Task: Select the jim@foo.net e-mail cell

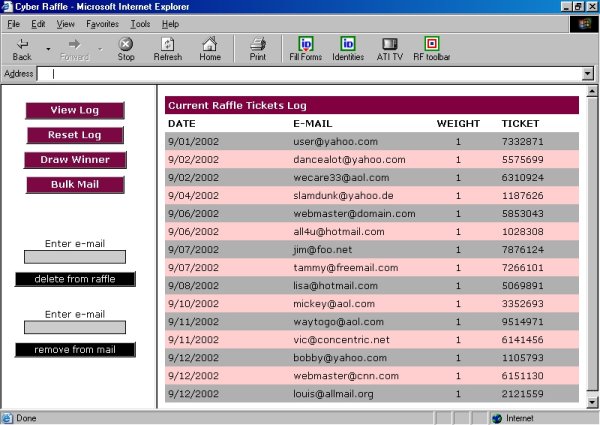Action: point(323,249)
